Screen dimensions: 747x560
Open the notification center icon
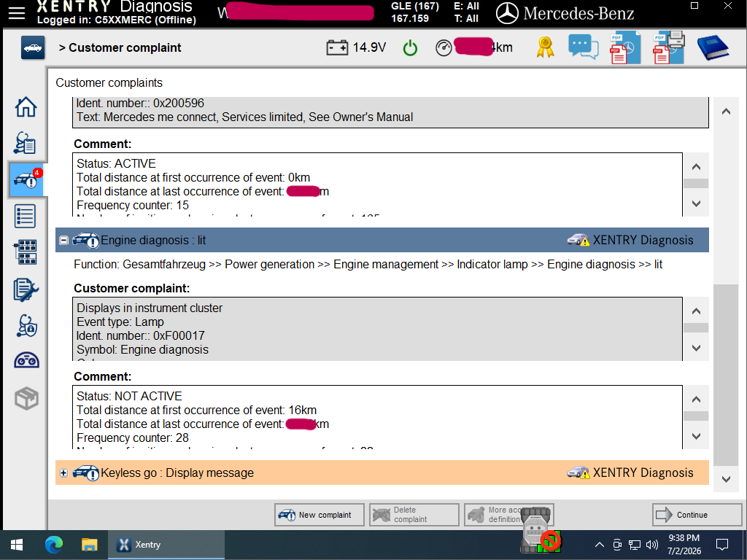tap(722, 544)
